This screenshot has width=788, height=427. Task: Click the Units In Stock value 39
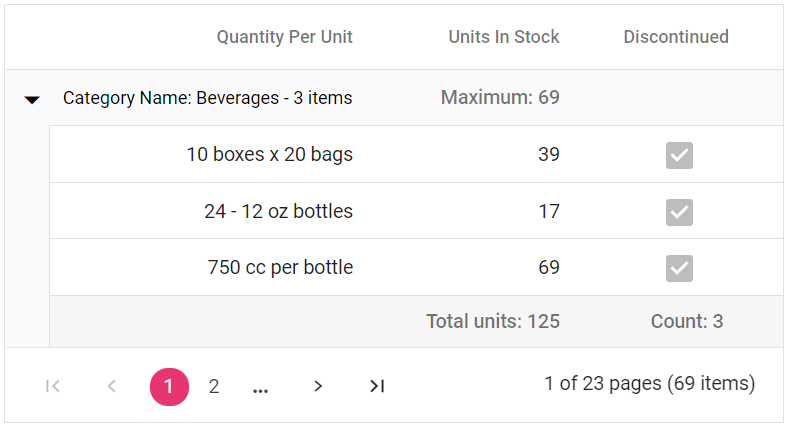[x=548, y=155]
